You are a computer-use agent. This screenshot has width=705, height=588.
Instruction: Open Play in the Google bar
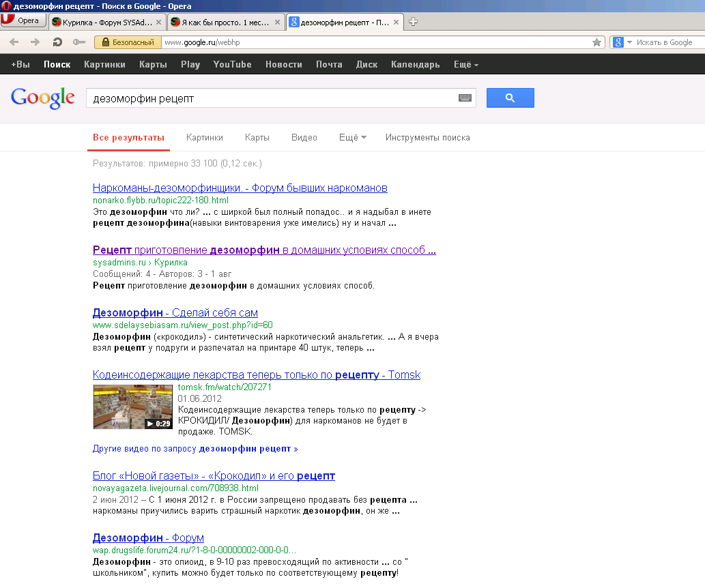click(x=190, y=64)
